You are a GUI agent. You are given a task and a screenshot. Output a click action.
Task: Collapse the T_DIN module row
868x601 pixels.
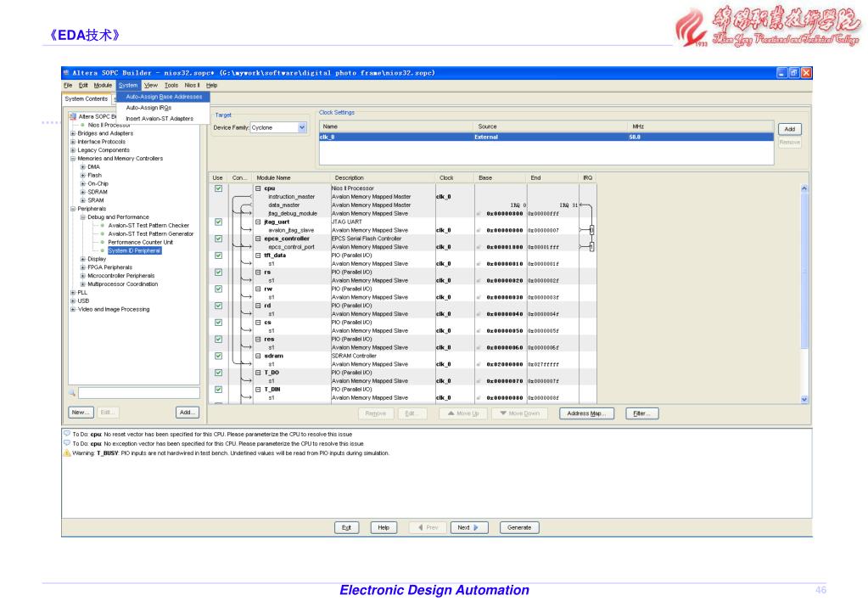(258, 390)
